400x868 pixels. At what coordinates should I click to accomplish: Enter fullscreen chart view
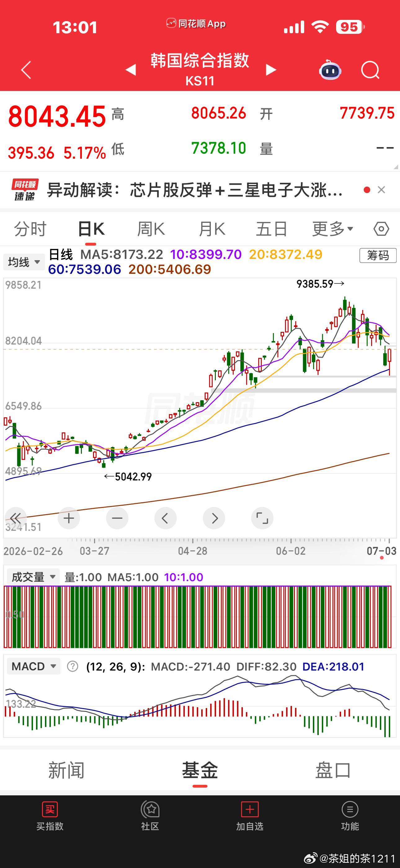tap(262, 518)
